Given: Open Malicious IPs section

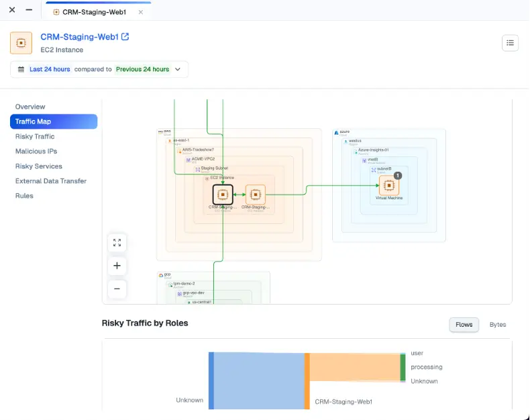Looking at the screenshot, I should click(x=36, y=151).
